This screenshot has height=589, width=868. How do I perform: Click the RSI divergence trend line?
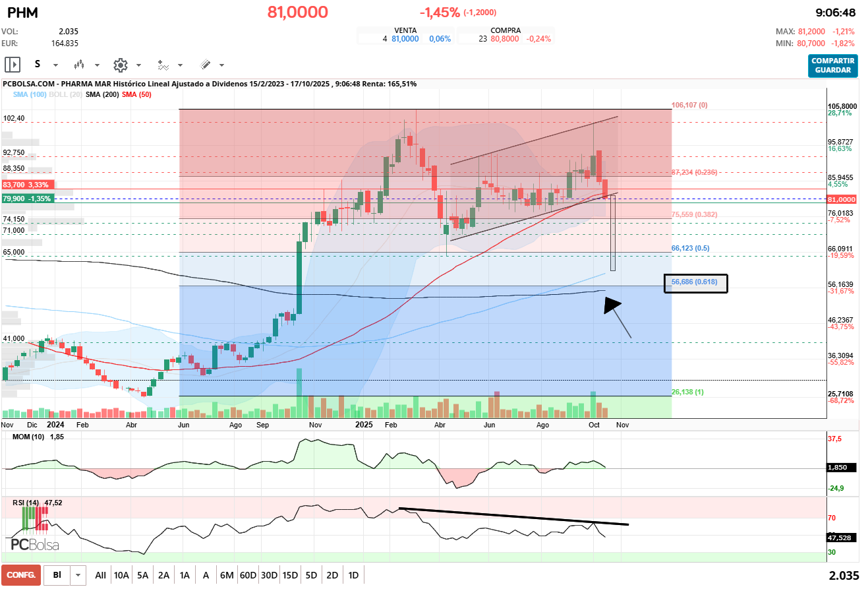click(x=514, y=516)
